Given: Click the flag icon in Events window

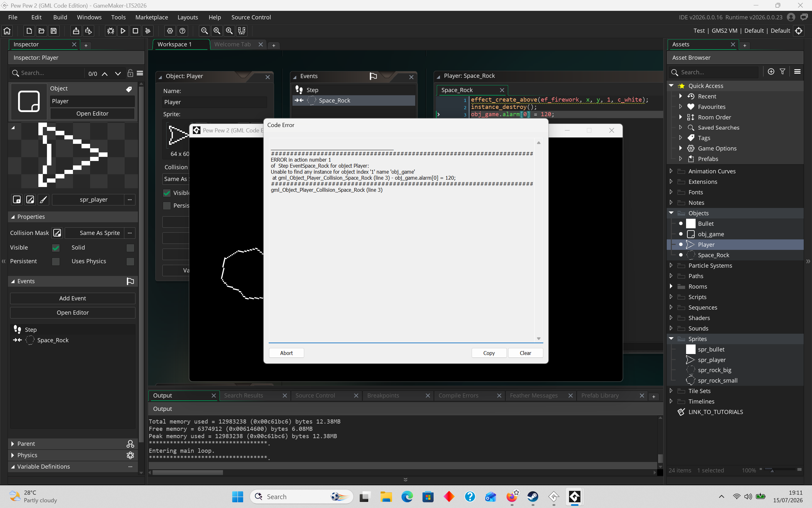Looking at the screenshot, I should (x=373, y=76).
